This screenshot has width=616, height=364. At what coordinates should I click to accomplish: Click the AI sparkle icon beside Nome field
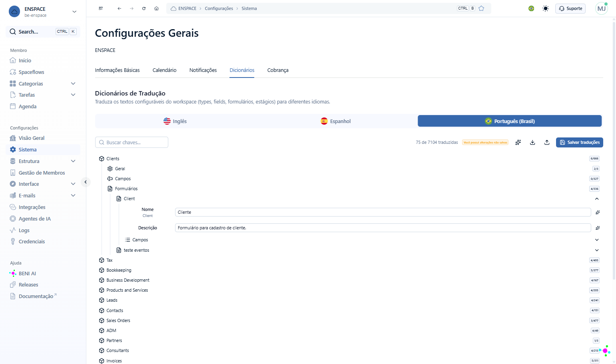click(x=598, y=212)
